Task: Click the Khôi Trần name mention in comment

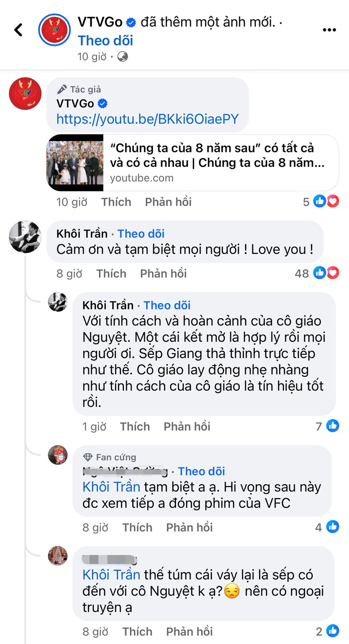Action: [x=111, y=486]
